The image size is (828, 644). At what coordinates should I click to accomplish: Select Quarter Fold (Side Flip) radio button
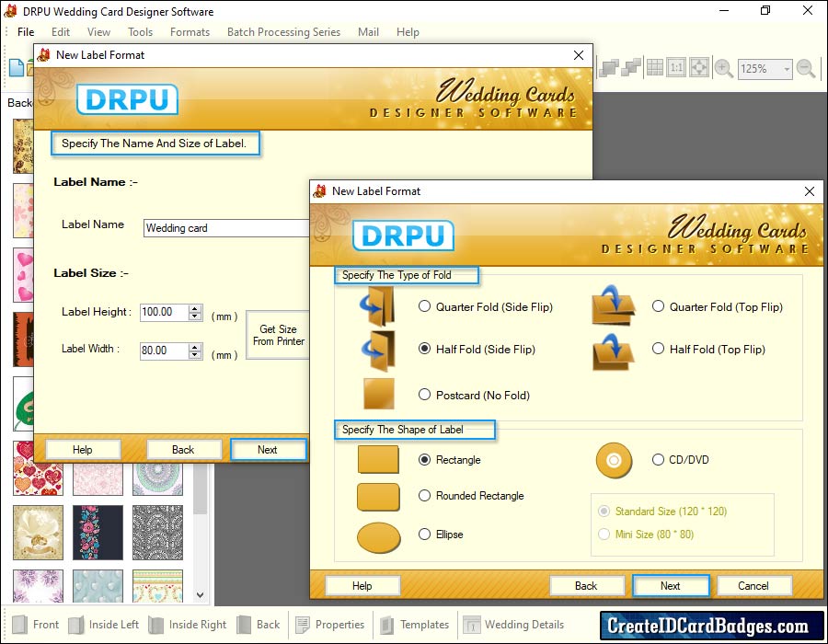(424, 306)
